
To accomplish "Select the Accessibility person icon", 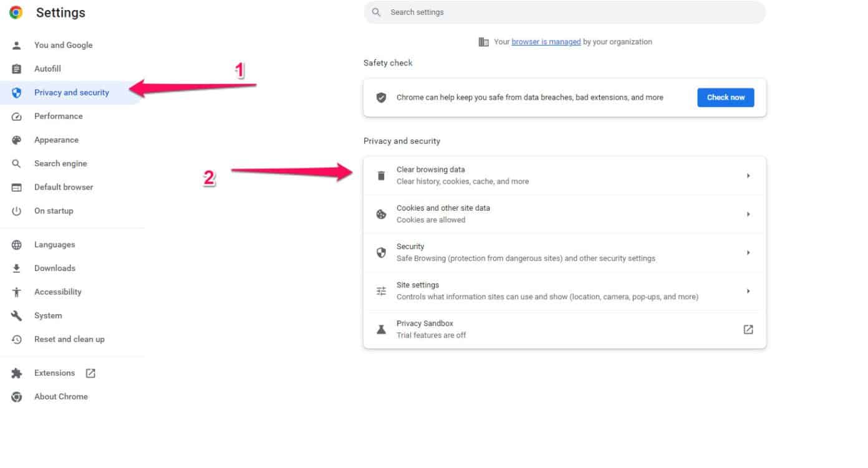I will pos(16,292).
